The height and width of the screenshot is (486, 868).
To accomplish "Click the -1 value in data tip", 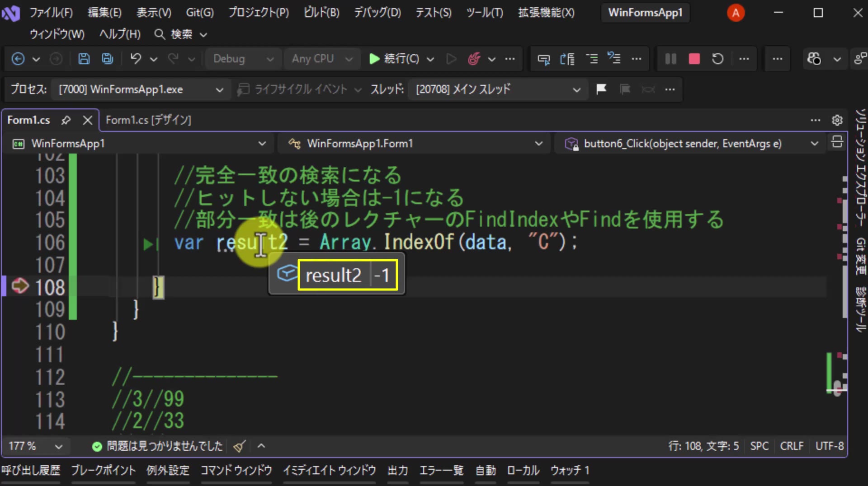I will [382, 275].
